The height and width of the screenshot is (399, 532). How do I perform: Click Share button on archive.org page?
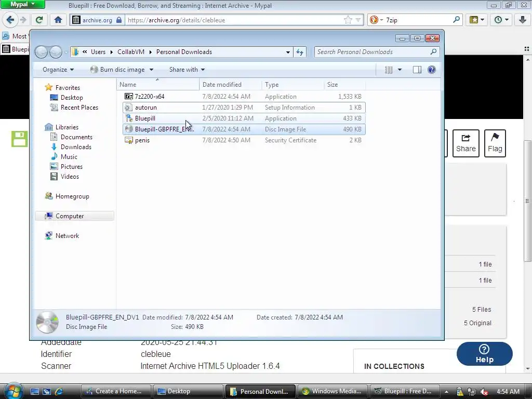tap(466, 143)
